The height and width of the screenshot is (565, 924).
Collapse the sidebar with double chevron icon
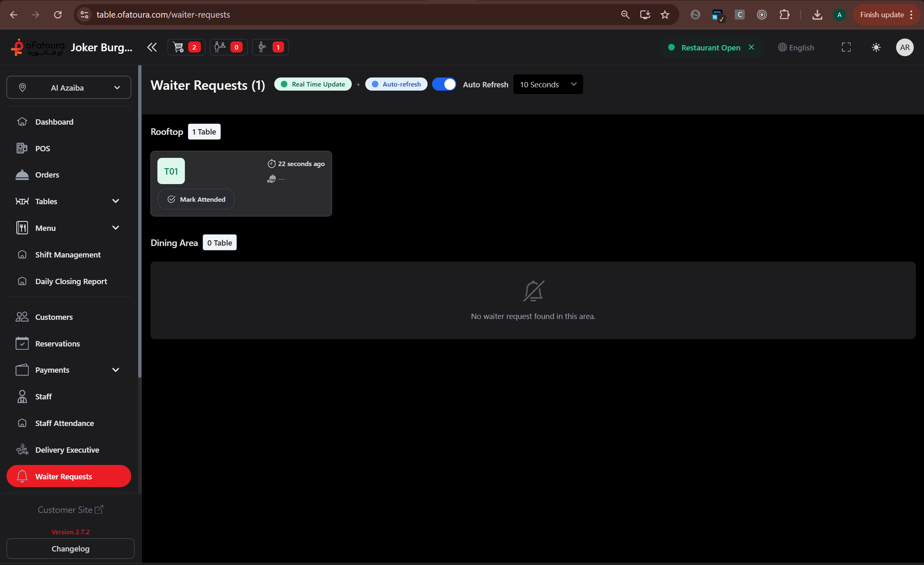click(x=152, y=47)
